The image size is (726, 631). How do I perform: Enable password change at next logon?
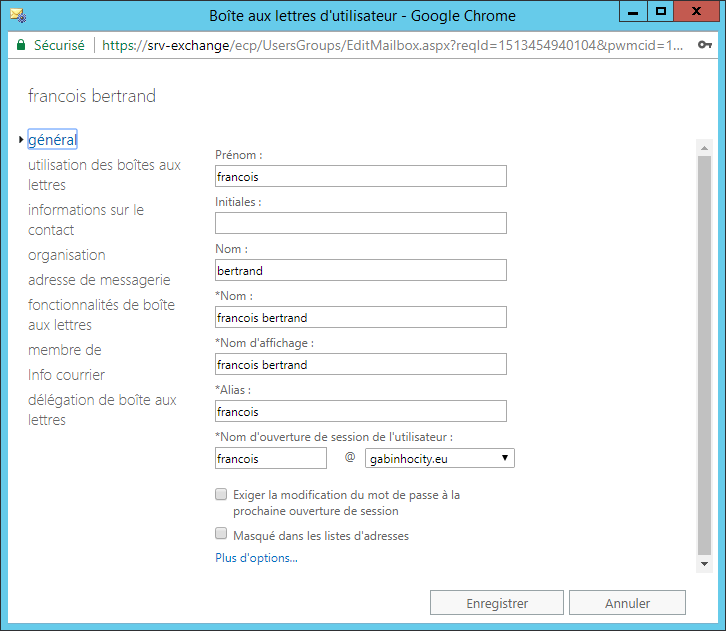pos(221,494)
